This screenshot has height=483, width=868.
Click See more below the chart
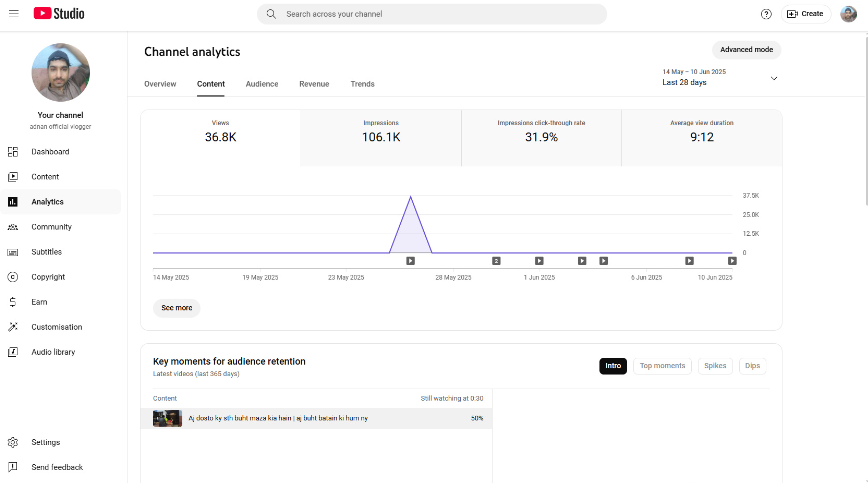coord(177,308)
